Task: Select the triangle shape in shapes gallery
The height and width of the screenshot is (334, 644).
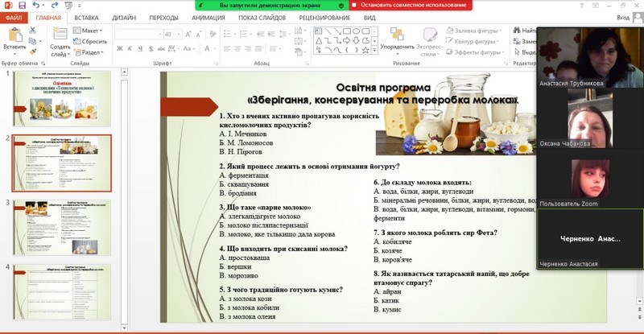Action: 318,41
